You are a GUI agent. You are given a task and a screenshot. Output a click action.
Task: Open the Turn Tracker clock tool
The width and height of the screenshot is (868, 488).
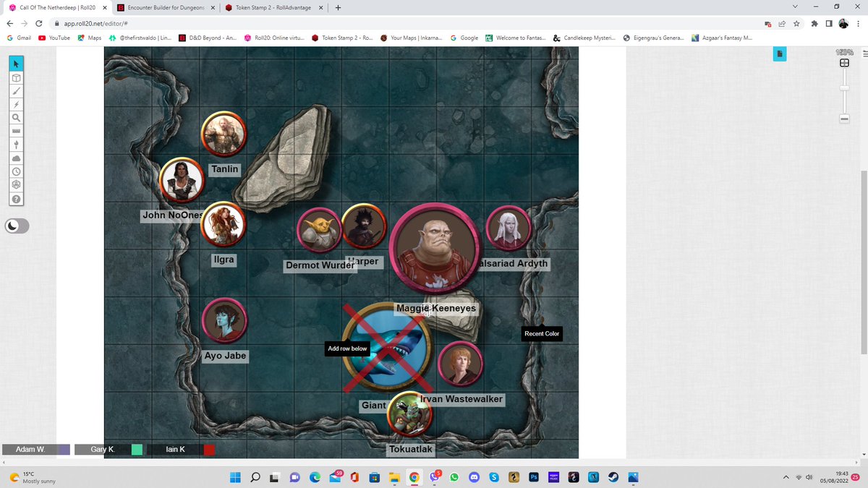point(16,172)
